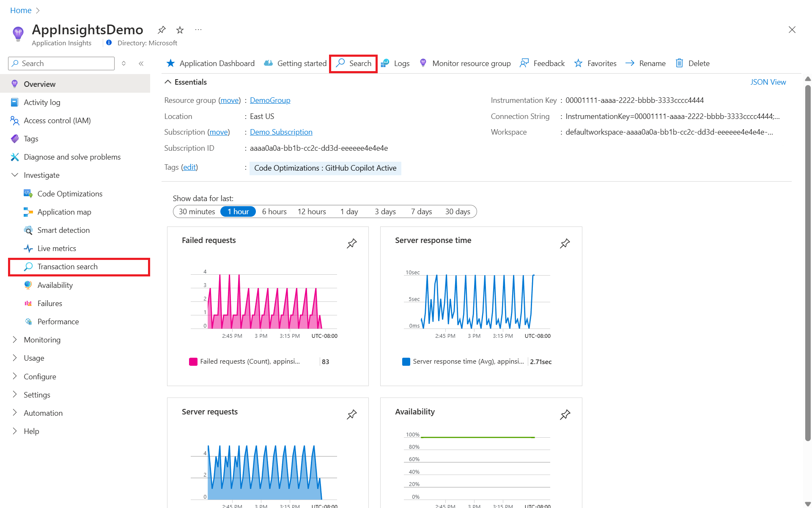Select the 7 days time range

pyautogui.click(x=421, y=212)
